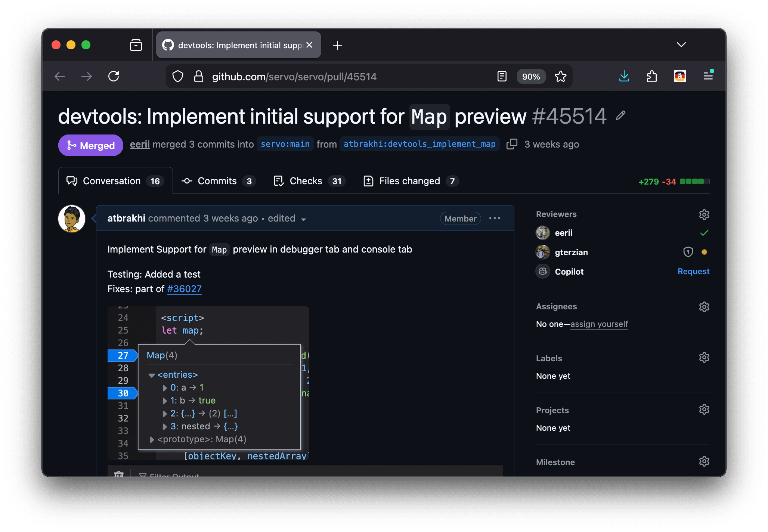Close the devtools pull request tab
This screenshot has height=532, width=768.
click(x=309, y=45)
